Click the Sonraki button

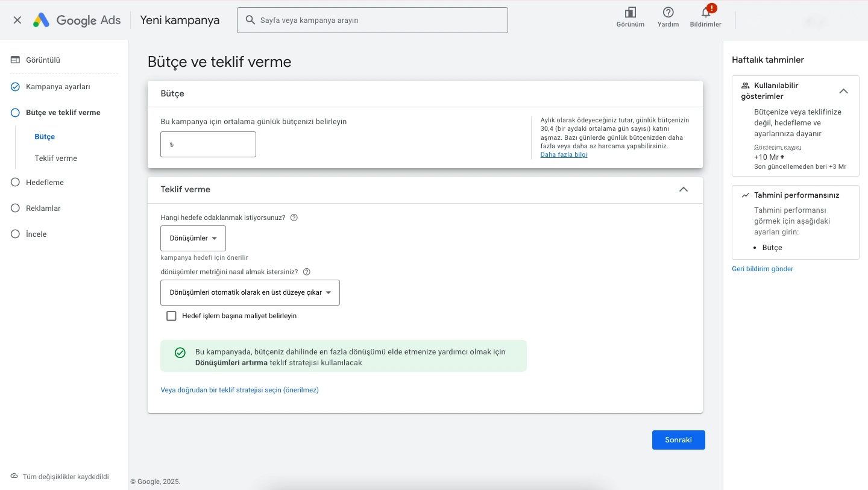(x=679, y=440)
